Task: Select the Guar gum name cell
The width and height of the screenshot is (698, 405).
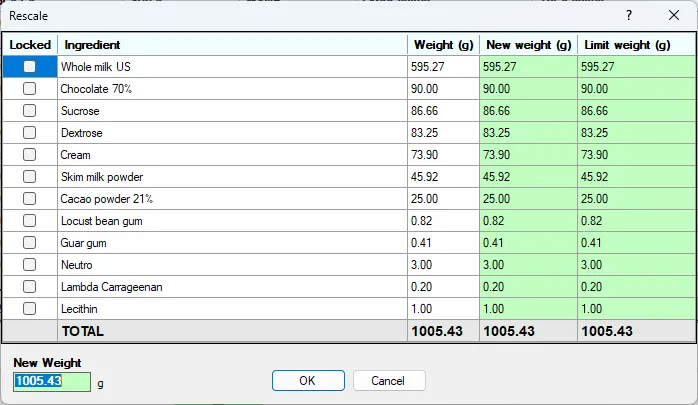Action: click(x=232, y=243)
